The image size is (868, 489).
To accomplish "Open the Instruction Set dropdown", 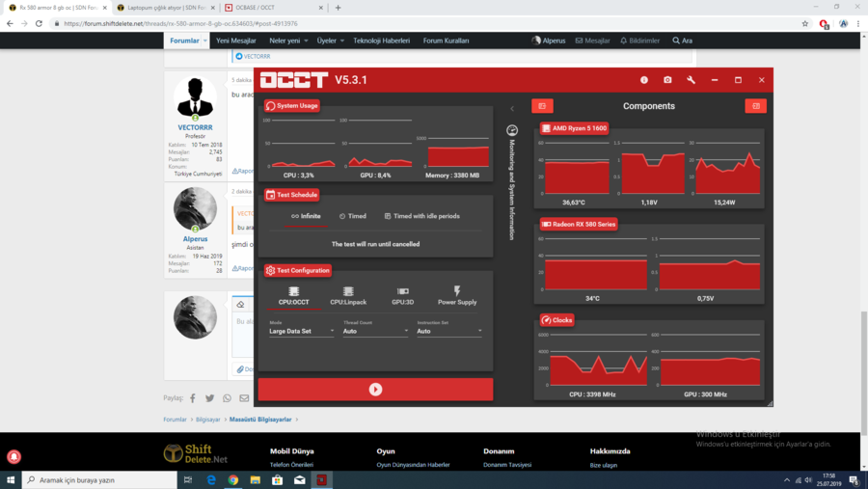I will [448, 331].
